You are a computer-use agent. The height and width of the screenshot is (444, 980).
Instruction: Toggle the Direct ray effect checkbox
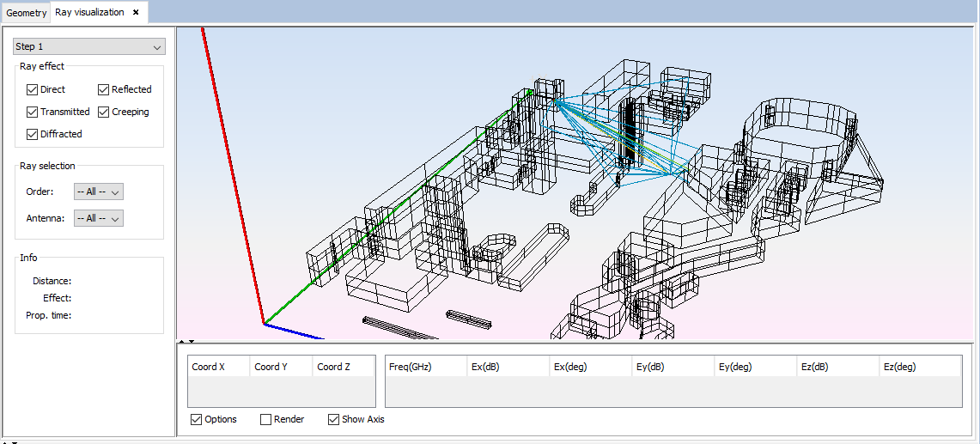(x=33, y=89)
